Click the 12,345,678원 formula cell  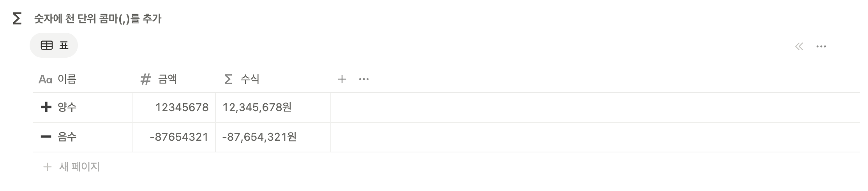257,107
